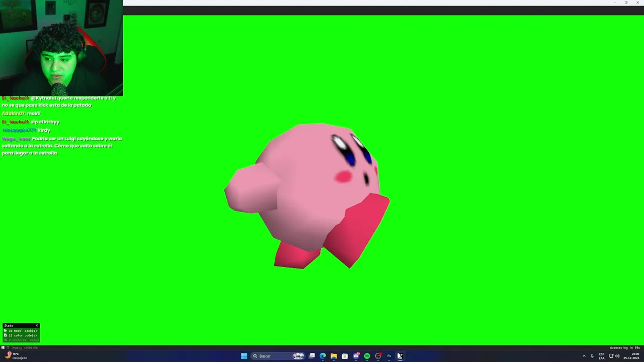Image resolution: width=644 pixels, height=362 pixels.
Task: Restore down the application window
Action: (x=626, y=3)
